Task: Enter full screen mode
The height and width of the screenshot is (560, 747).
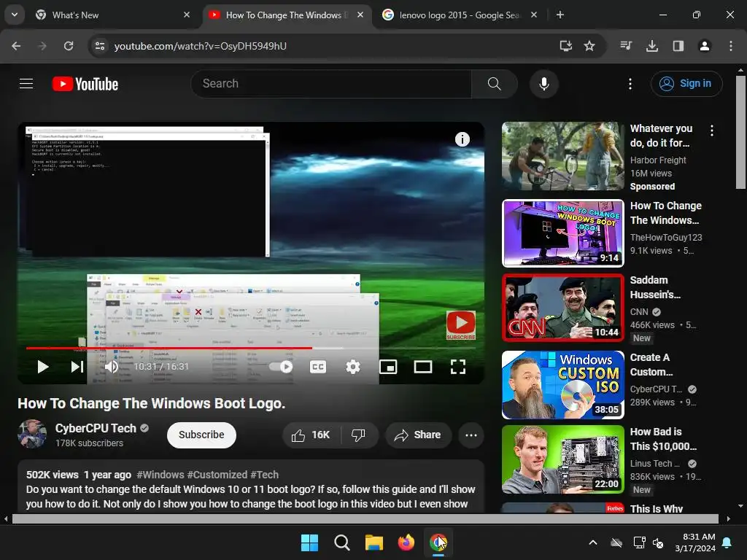Action: point(458,367)
